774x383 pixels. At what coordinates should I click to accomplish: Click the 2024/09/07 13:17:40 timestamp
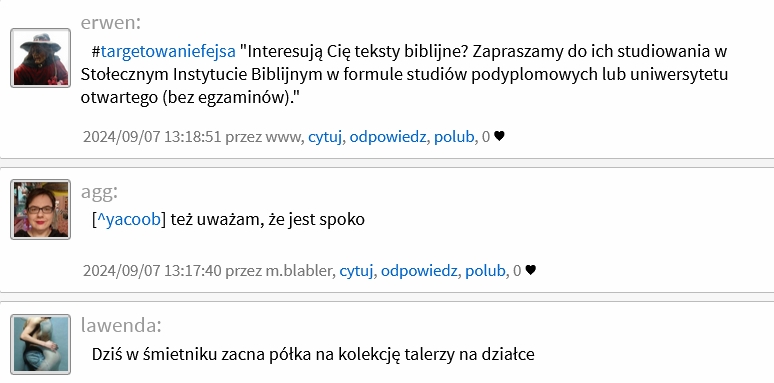152,270
